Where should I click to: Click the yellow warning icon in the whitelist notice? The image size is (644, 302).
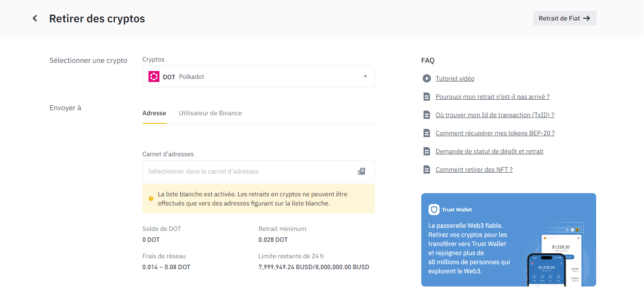click(151, 199)
